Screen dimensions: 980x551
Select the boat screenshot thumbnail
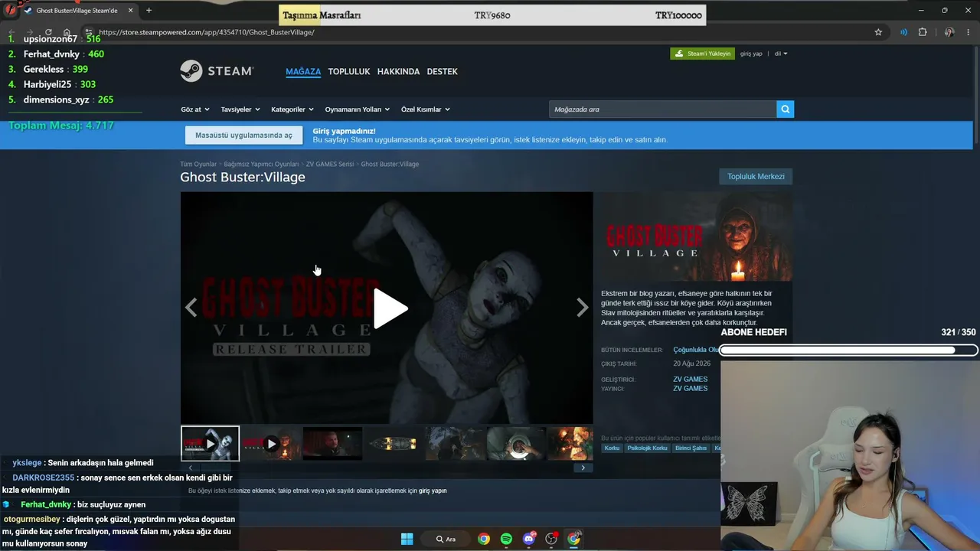pyautogui.click(x=394, y=444)
